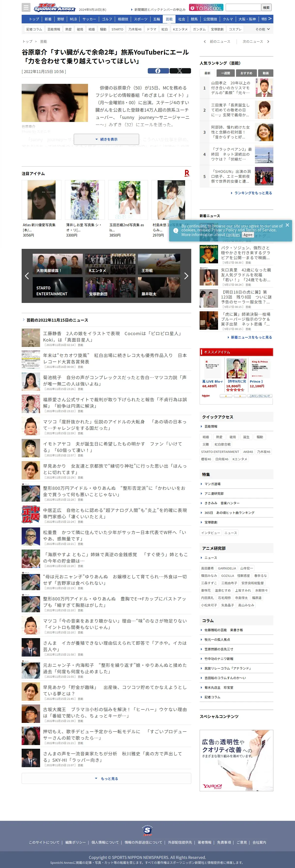Close the cookie notice
The height and width of the screenshot is (868, 295).
[287, 225]
